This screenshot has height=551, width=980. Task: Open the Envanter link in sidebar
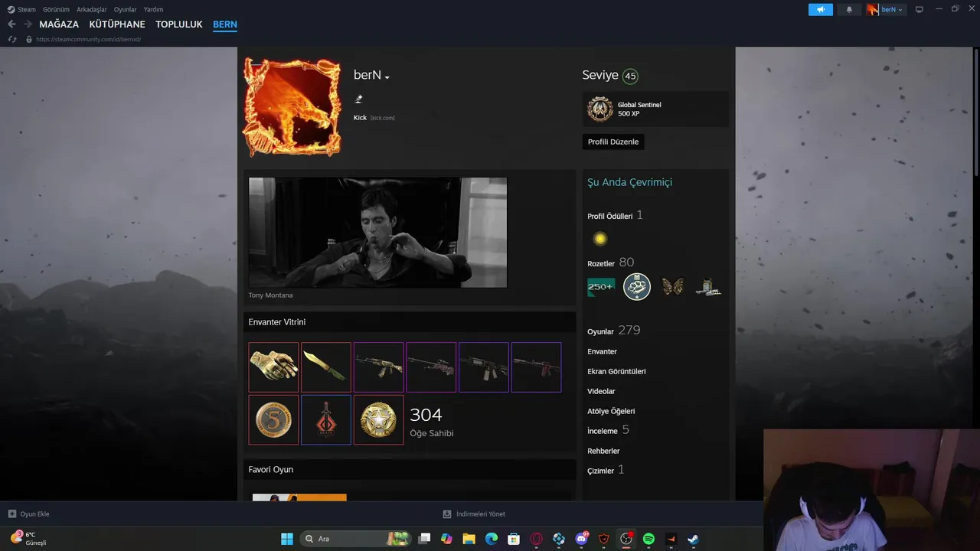[602, 351]
